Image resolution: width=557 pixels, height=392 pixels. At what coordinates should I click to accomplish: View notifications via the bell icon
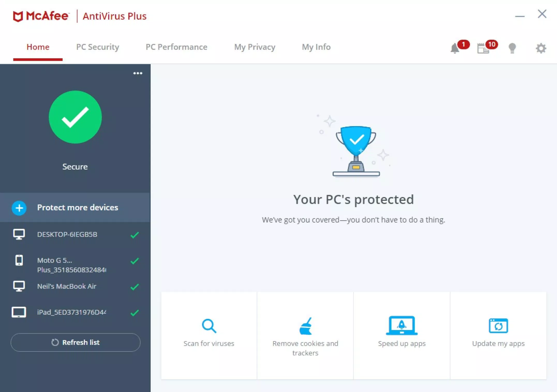tap(455, 48)
